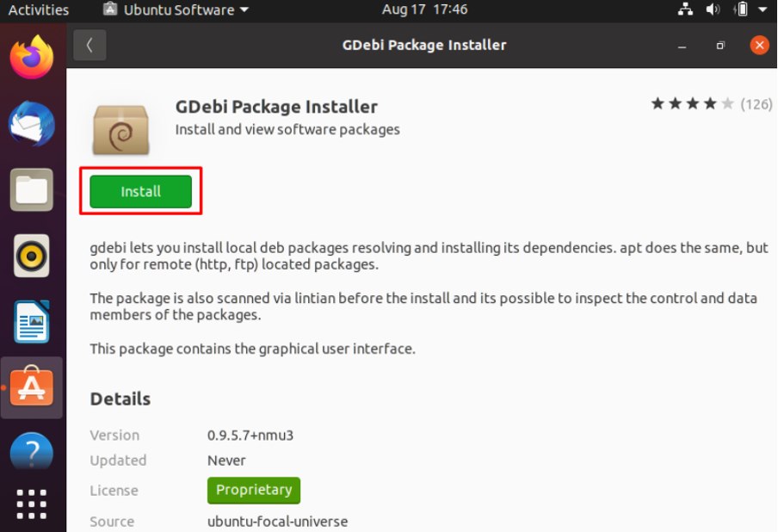Image resolution: width=778 pixels, height=532 pixels.
Task: Click the wired network icon
Action: (684, 10)
